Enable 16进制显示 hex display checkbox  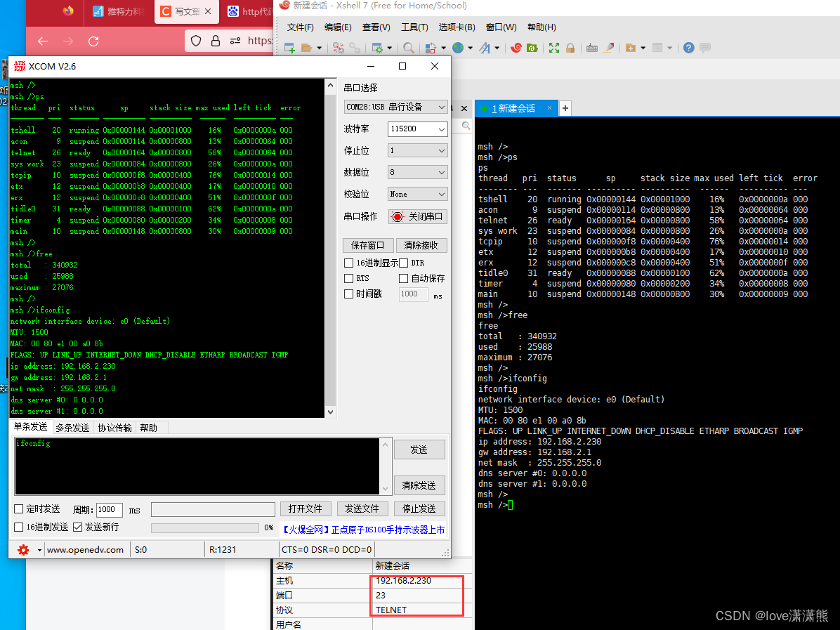pyautogui.click(x=349, y=263)
